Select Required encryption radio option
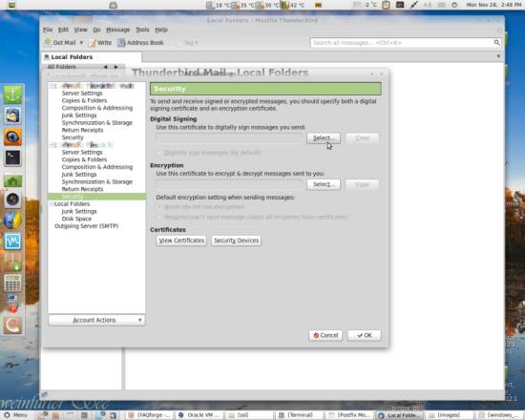Screen dimensions: 525x420 click(x=159, y=217)
